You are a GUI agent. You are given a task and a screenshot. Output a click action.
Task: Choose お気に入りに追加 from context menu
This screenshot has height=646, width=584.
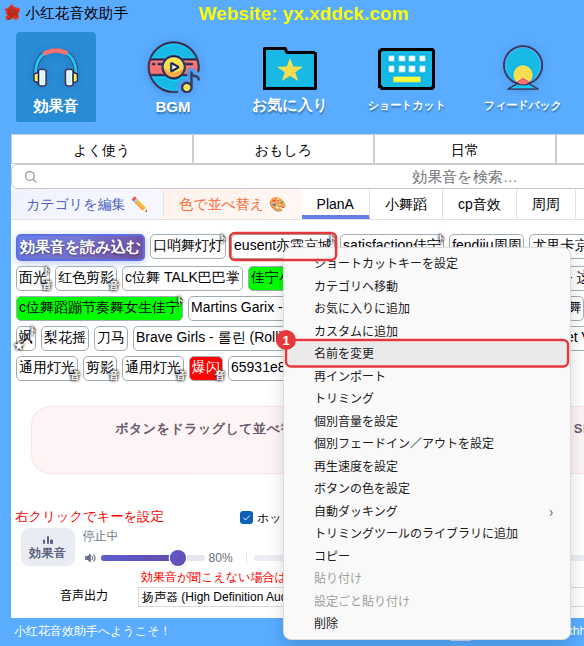[427, 308]
